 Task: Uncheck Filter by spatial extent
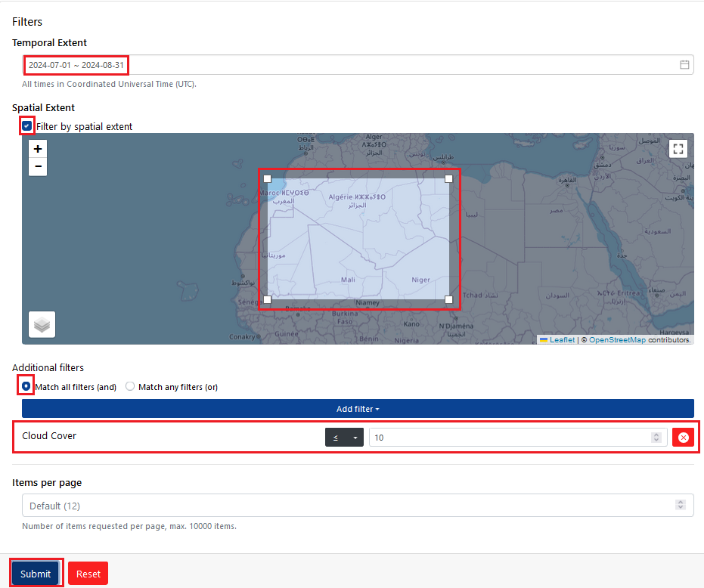pos(27,126)
